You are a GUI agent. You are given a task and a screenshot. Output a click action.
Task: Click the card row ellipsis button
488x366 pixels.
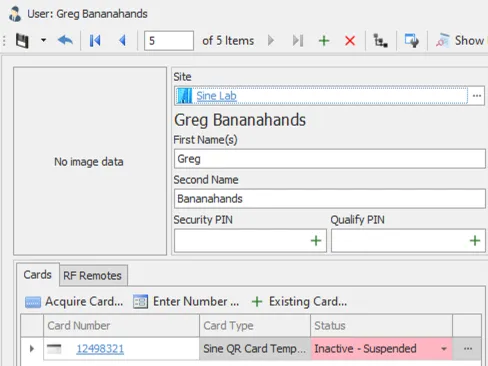468,349
